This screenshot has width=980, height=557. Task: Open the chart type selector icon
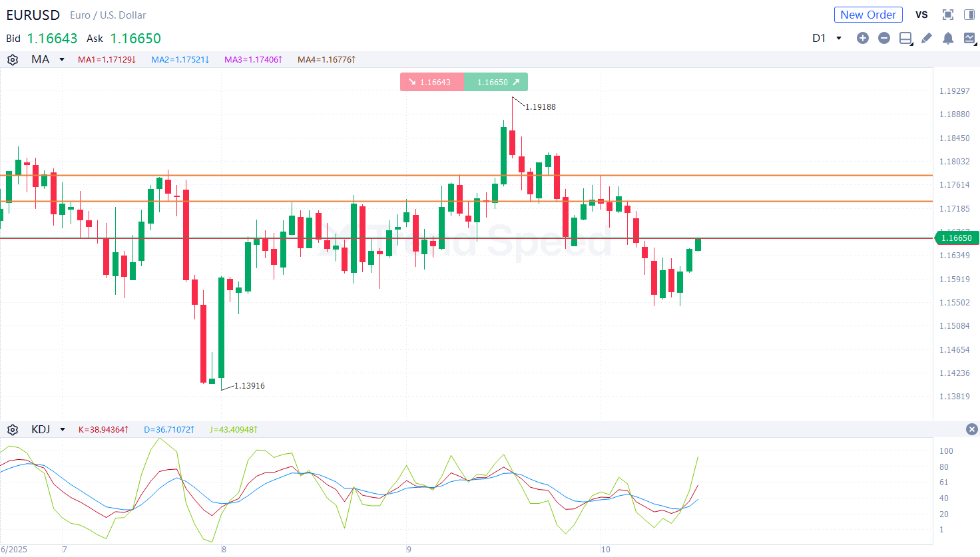(x=969, y=39)
